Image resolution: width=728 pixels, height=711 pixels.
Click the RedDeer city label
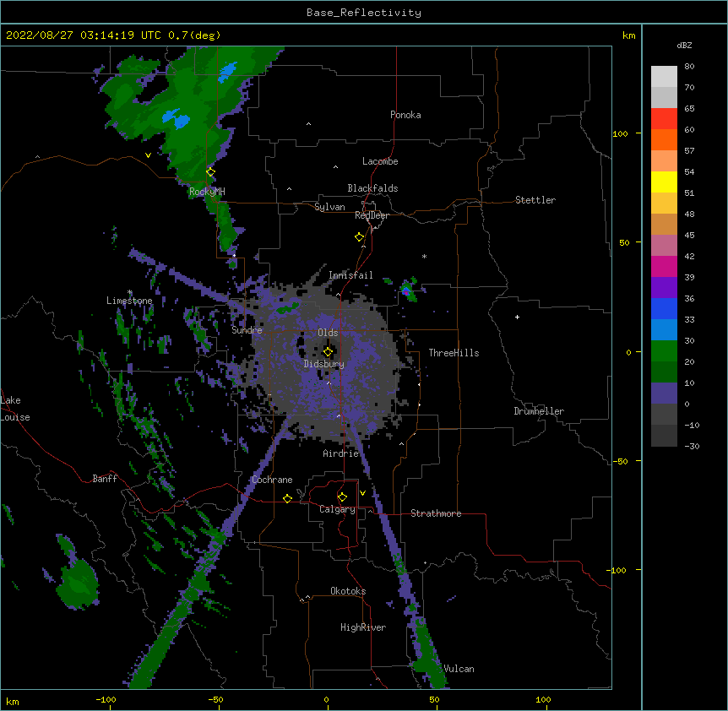click(372, 215)
